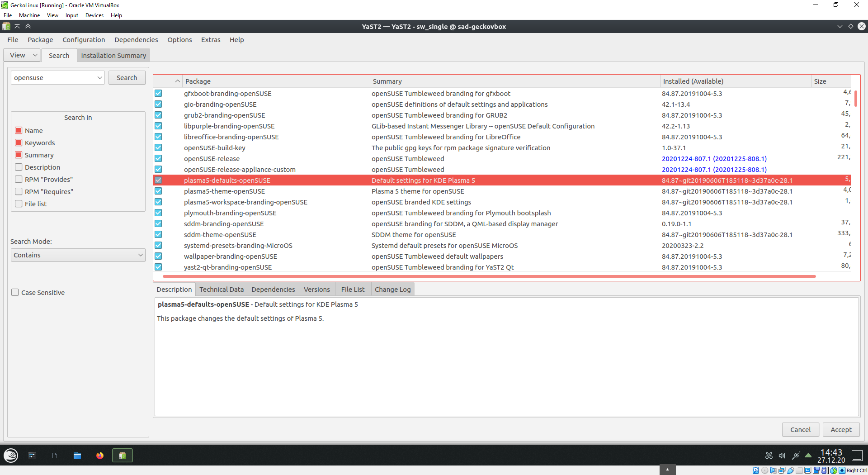Toggle the Summary search-in checkbox
The height and width of the screenshot is (475, 868).
coord(19,155)
